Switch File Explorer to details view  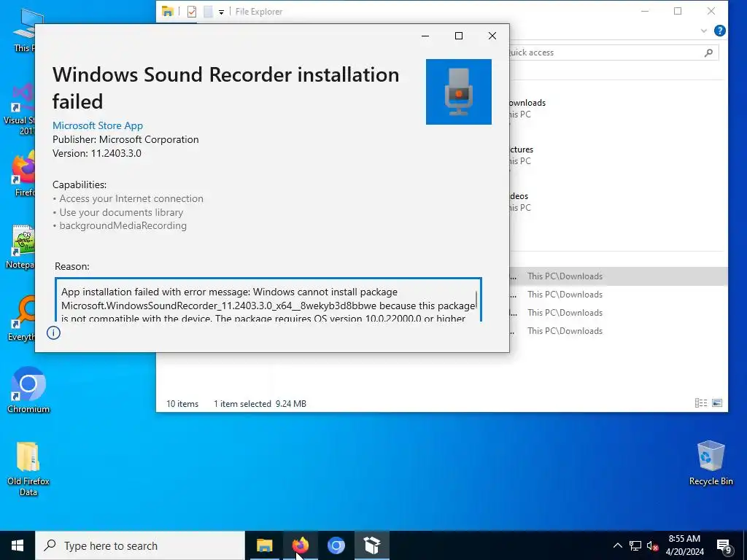701,403
